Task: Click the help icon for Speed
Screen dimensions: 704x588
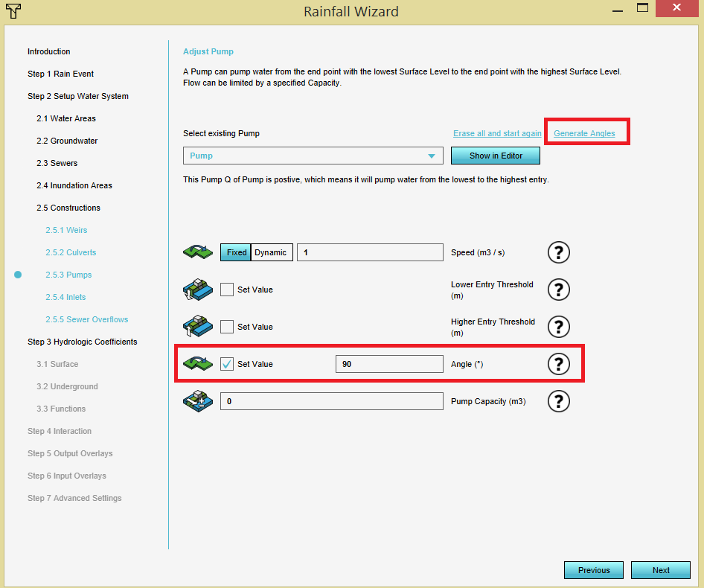Action: point(558,252)
